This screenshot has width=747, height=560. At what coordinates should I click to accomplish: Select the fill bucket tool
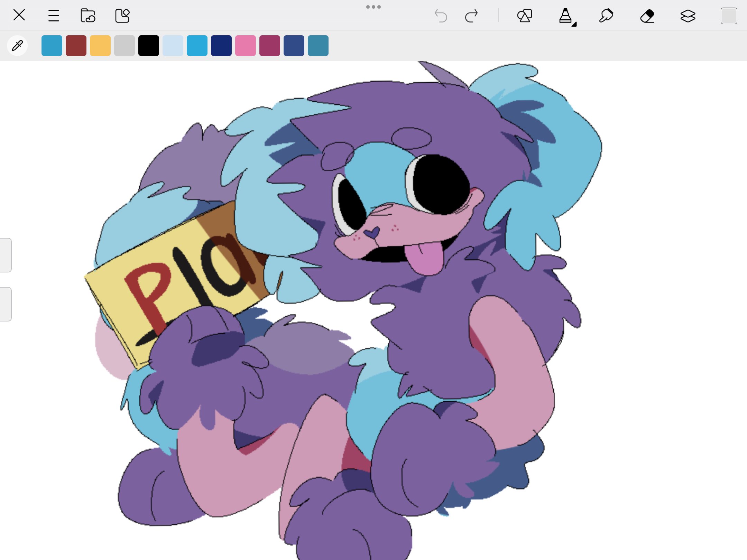[566, 16]
